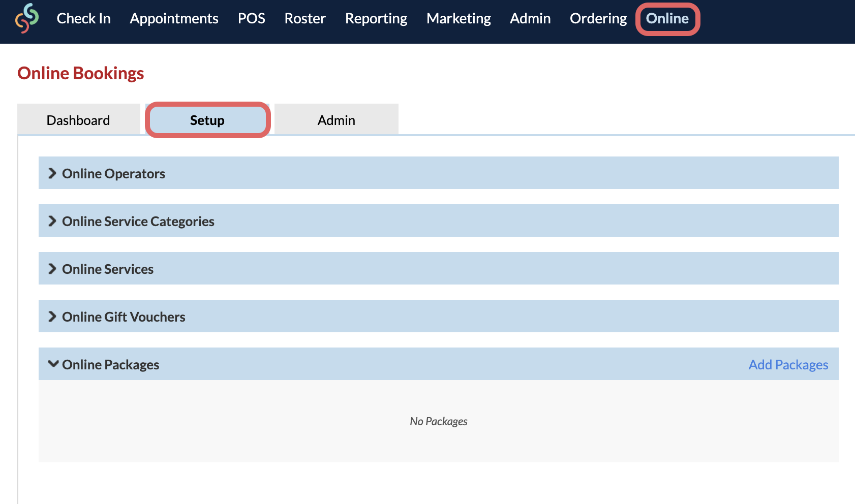Select Marketing in the top navigation

tap(459, 19)
